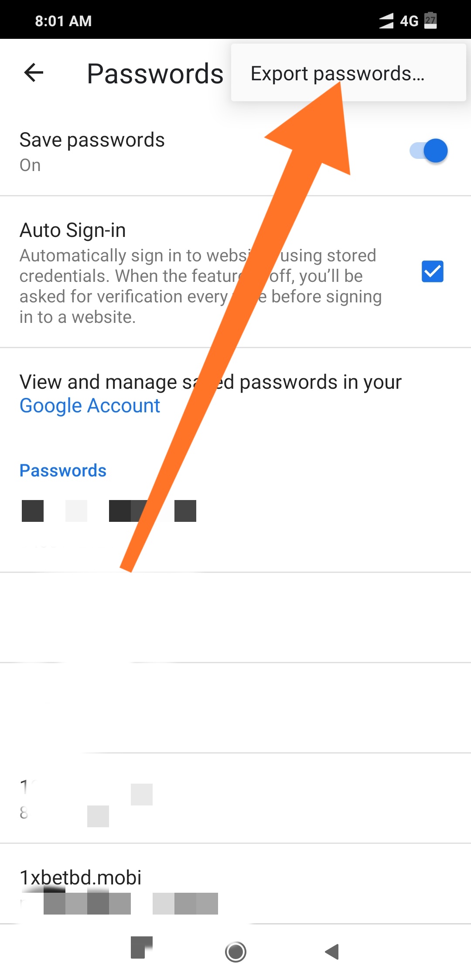Tap the Android home navigation button
The height and width of the screenshot is (980, 471).
click(235, 952)
